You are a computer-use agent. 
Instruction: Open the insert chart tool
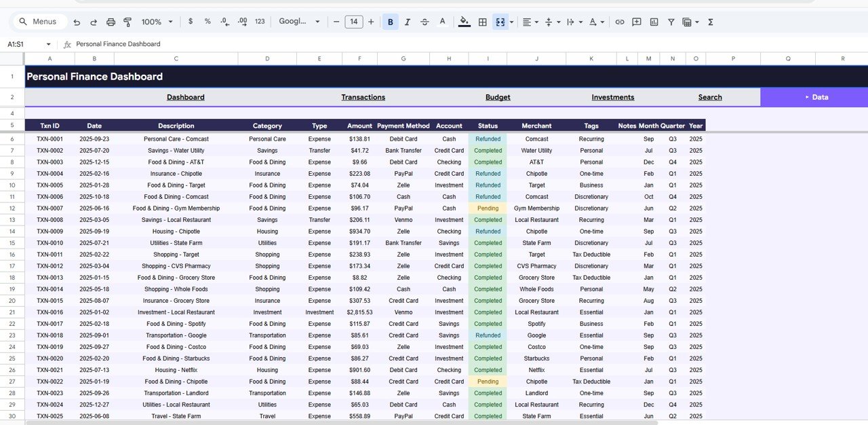[x=653, y=22]
